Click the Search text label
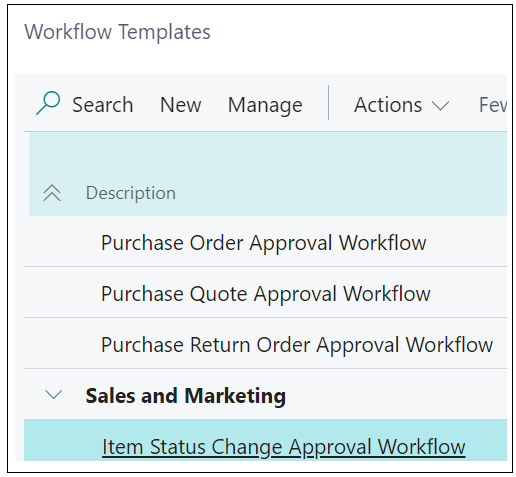 [x=103, y=105]
